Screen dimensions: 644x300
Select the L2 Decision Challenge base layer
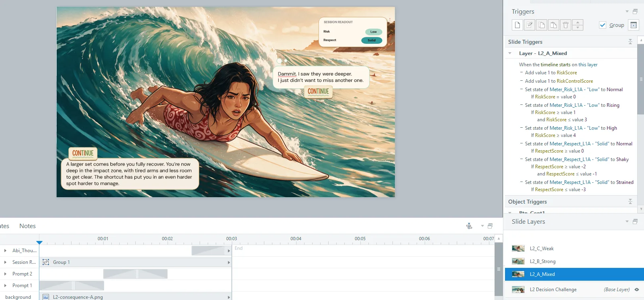pyautogui.click(x=574, y=290)
